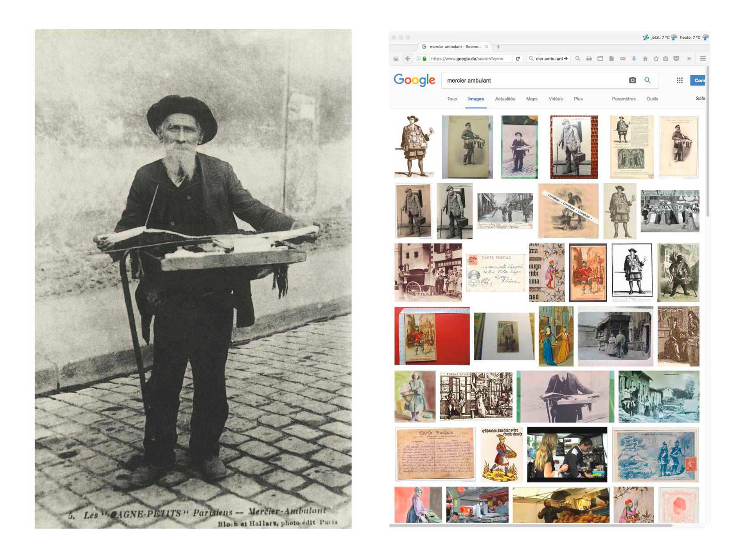Expand toolbar overflow chevron
The width and height of the screenshot is (747, 560).
[689, 59]
